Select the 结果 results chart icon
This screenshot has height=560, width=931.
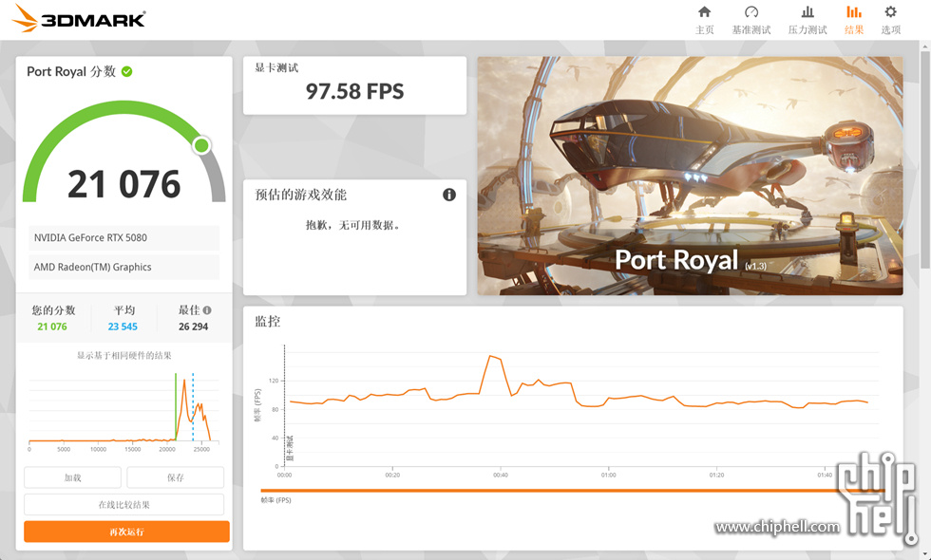coord(854,12)
